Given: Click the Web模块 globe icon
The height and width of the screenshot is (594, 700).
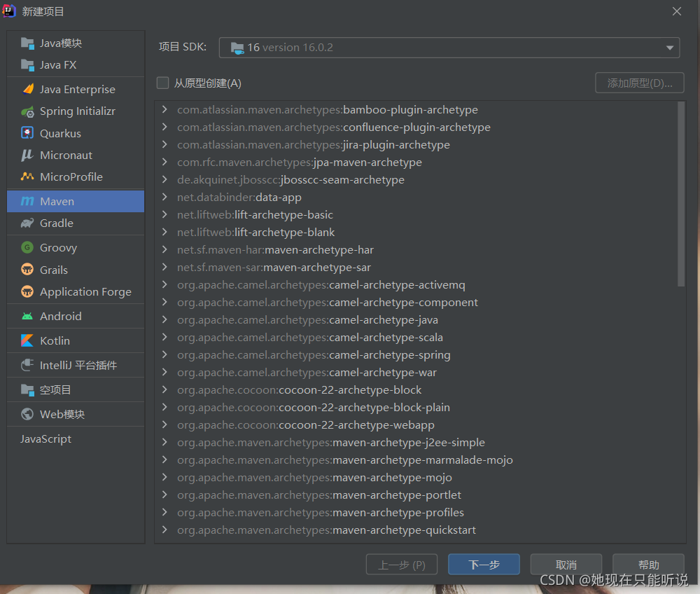Looking at the screenshot, I should point(27,414).
